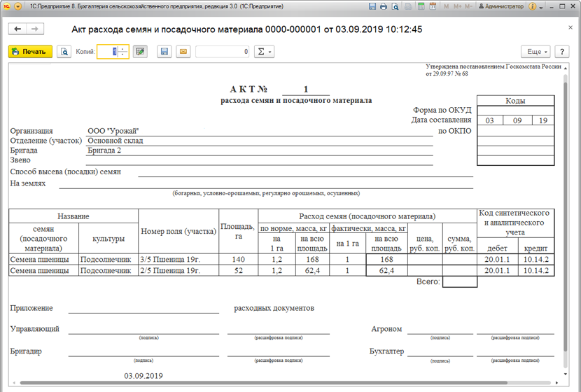581x392 pixels.
Task: Click the scroll up arrow of document
Action: pos(565,68)
